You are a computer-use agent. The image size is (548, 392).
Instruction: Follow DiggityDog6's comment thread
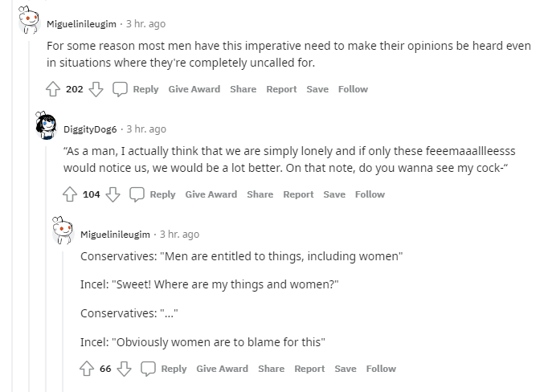point(370,194)
